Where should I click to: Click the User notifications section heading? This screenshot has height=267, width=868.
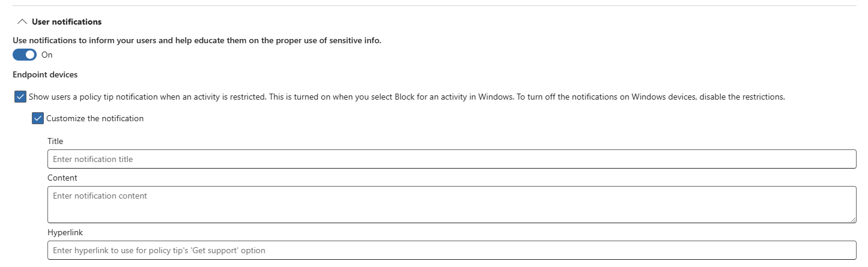[67, 22]
